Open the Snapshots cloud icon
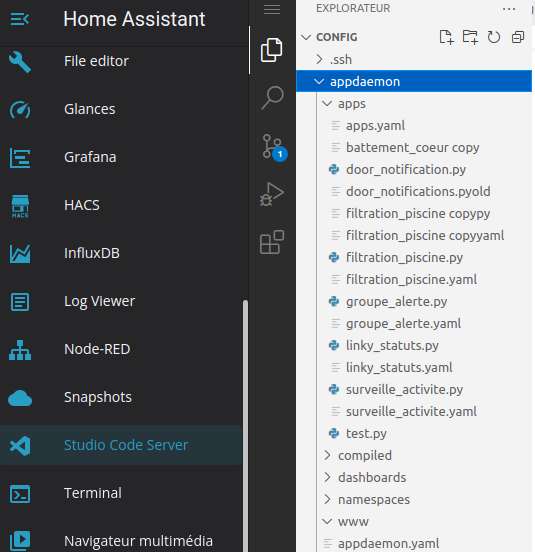Screen dimensions: 535x552 pos(20,398)
